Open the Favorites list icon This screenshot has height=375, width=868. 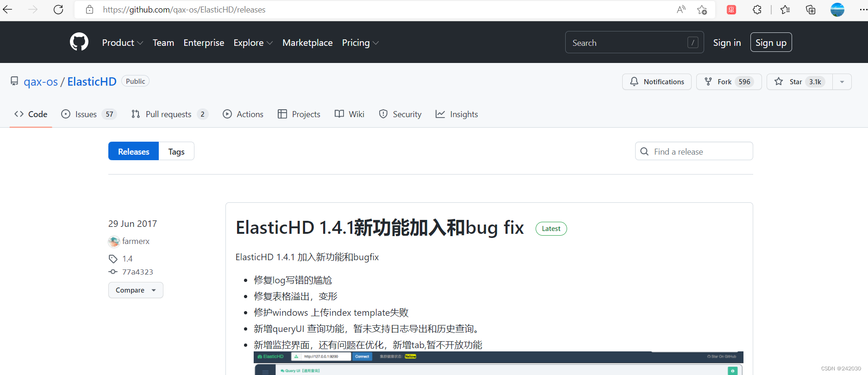785,10
